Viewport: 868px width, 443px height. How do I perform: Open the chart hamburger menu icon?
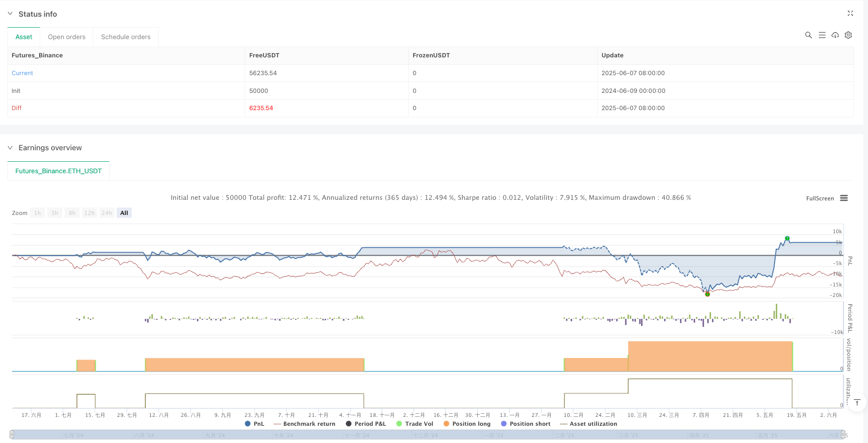pos(844,198)
